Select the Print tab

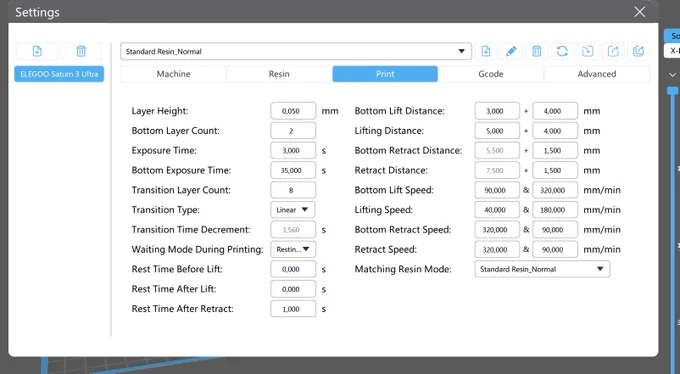385,74
